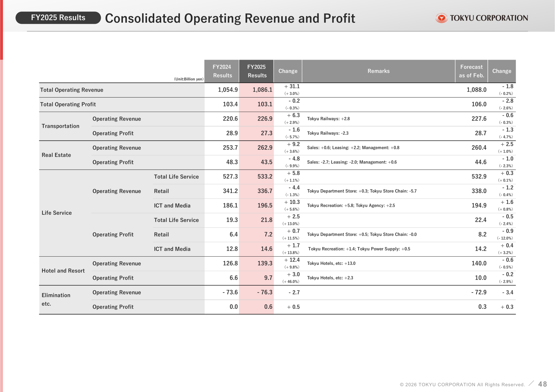Click Real Estate profit value 43.5
This screenshot has width=555, height=392.
point(267,162)
